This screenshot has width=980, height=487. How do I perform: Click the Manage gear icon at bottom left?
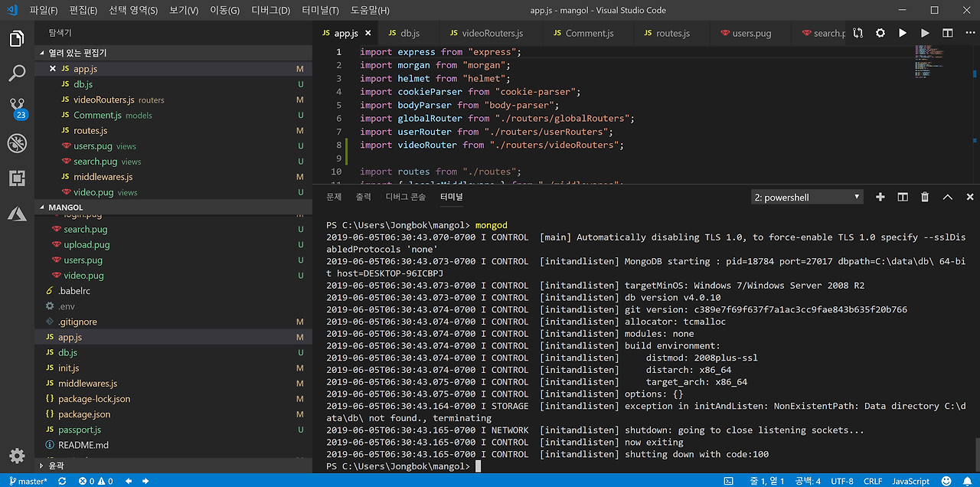(x=17, y=456)
